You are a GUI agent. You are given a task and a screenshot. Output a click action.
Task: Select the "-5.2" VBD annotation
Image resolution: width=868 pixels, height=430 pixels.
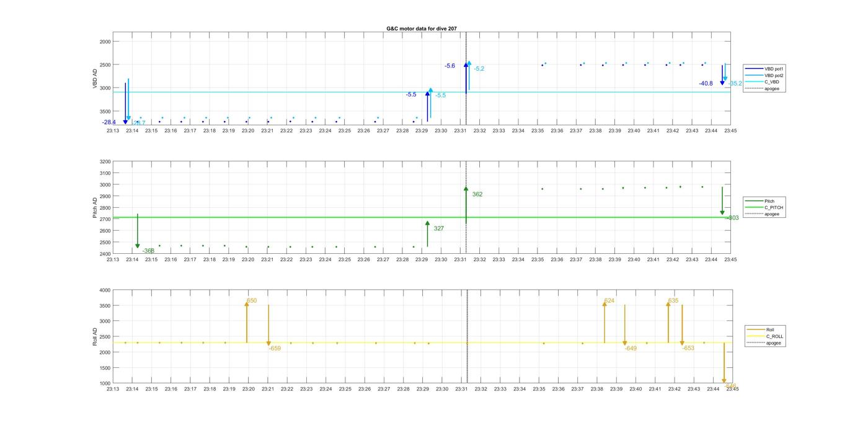click(479, 68)
